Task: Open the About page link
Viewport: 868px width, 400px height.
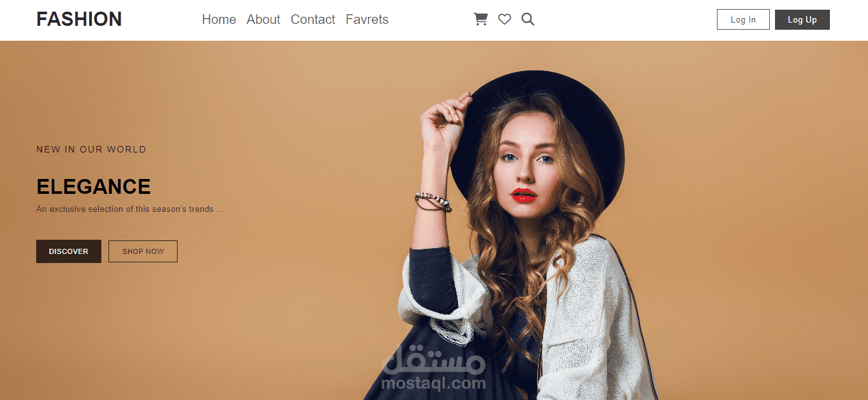Action: [263, 19]
